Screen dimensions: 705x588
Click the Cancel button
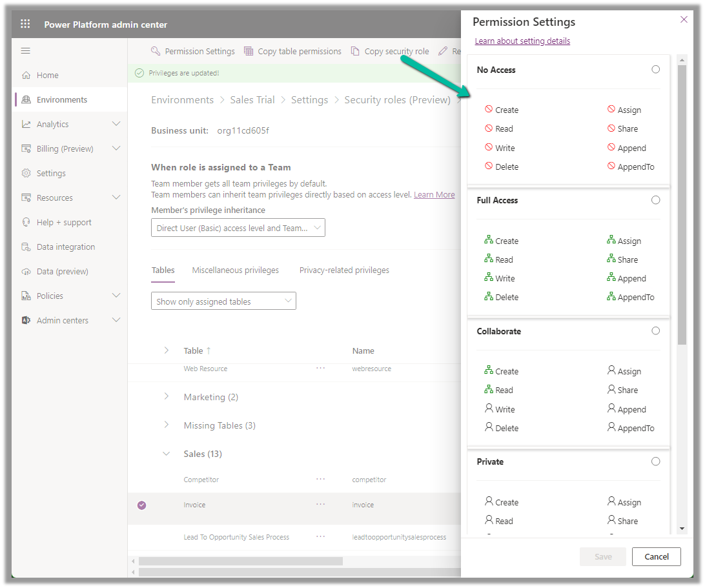coord(656,556)
